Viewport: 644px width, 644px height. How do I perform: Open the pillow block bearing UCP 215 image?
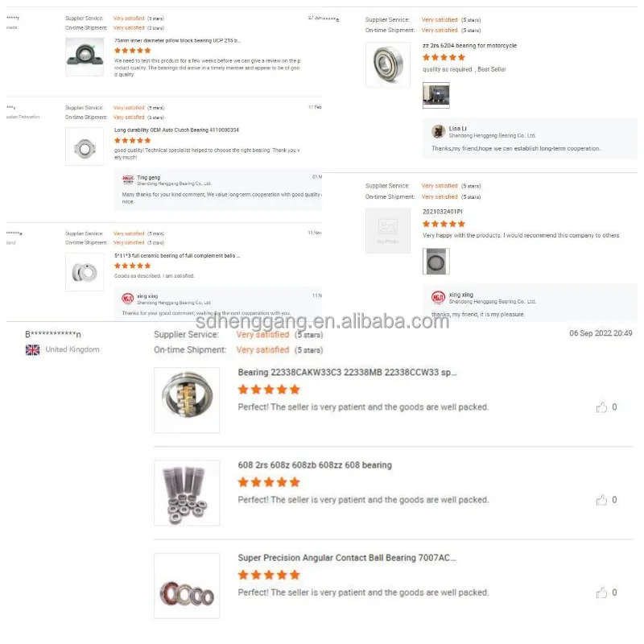tap(85, 57)
